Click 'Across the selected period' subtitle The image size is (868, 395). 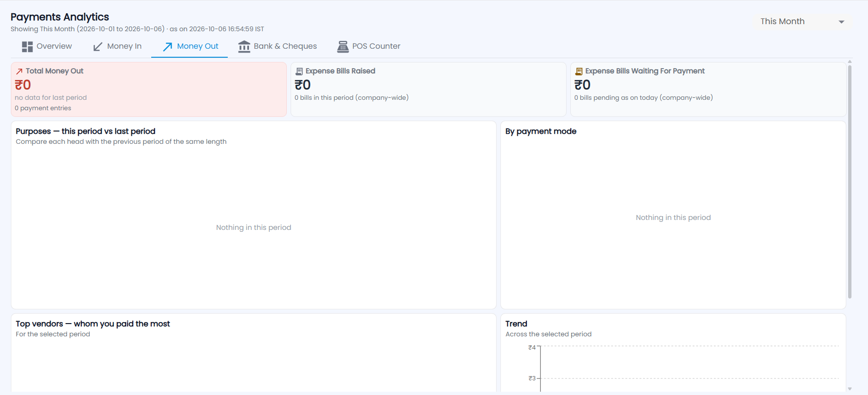(548, 334)
